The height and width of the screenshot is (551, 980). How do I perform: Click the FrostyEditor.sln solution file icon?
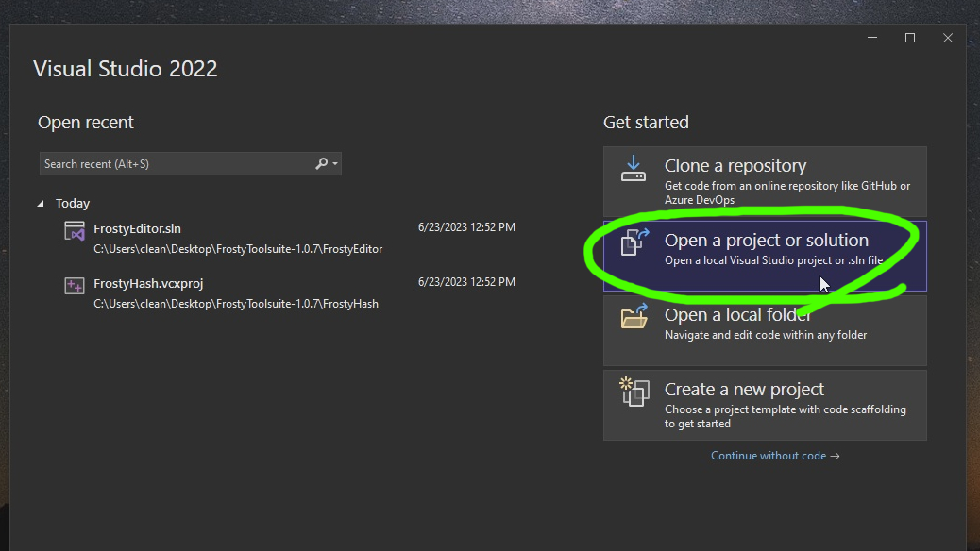point(75,230)
